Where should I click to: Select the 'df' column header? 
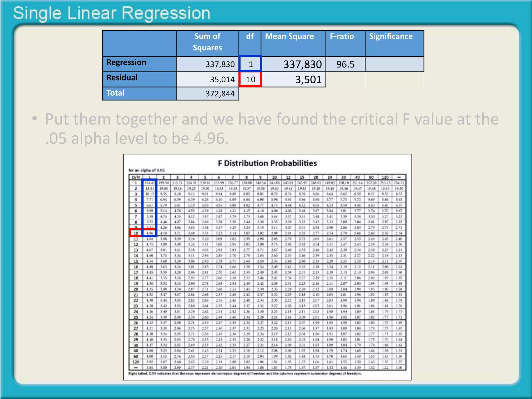250,36
